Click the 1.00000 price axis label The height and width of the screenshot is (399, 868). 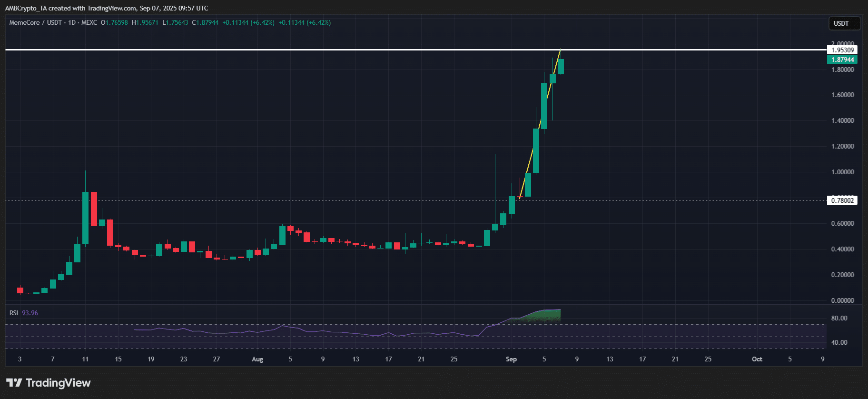842,172
